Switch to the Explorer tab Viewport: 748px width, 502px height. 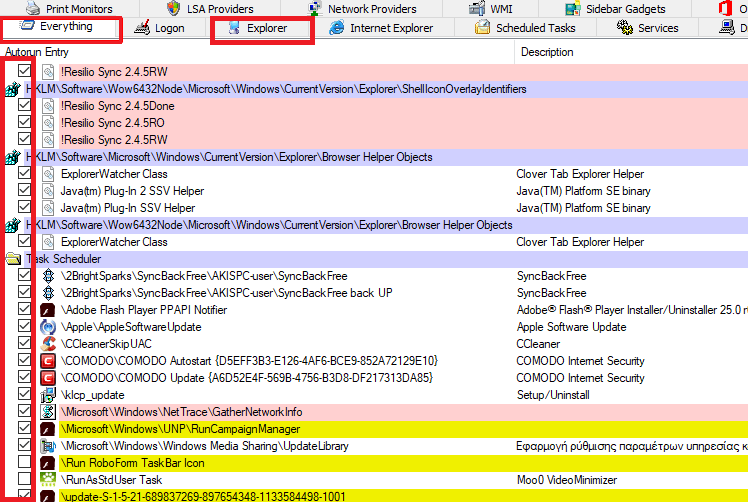pyautogui.click(x=261, y=28)
